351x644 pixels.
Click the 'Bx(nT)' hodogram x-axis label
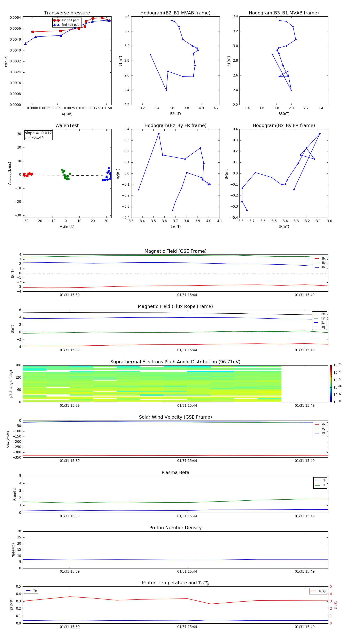pyautogui.click(x=284, y=227)
